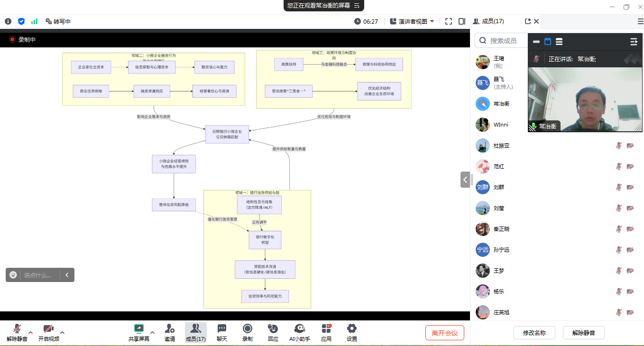Open the top-right hamburger menu

640,21
